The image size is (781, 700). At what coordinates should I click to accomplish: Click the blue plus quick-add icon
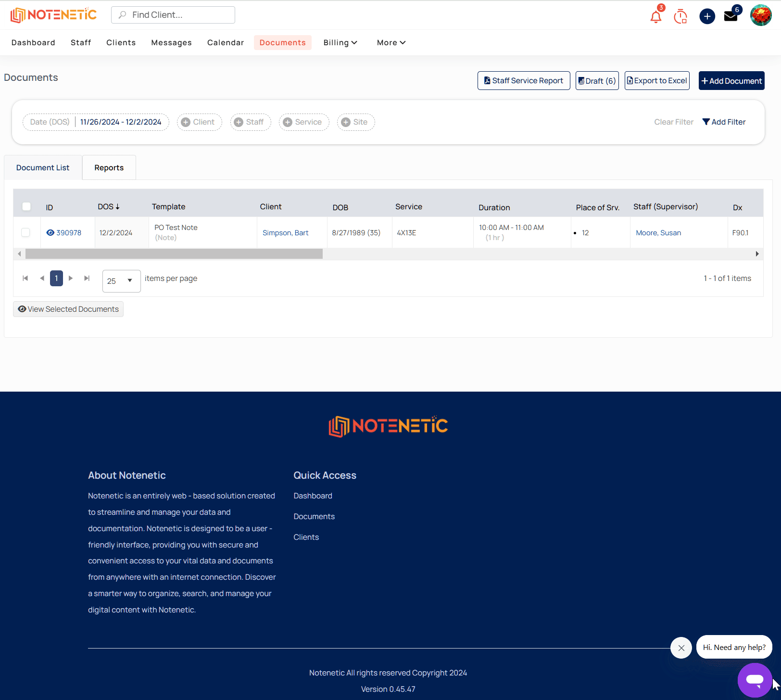[x=707, y=16]
